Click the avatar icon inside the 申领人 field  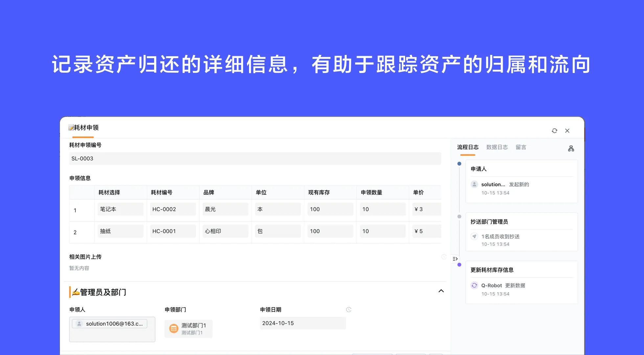(x=79, y=323)
